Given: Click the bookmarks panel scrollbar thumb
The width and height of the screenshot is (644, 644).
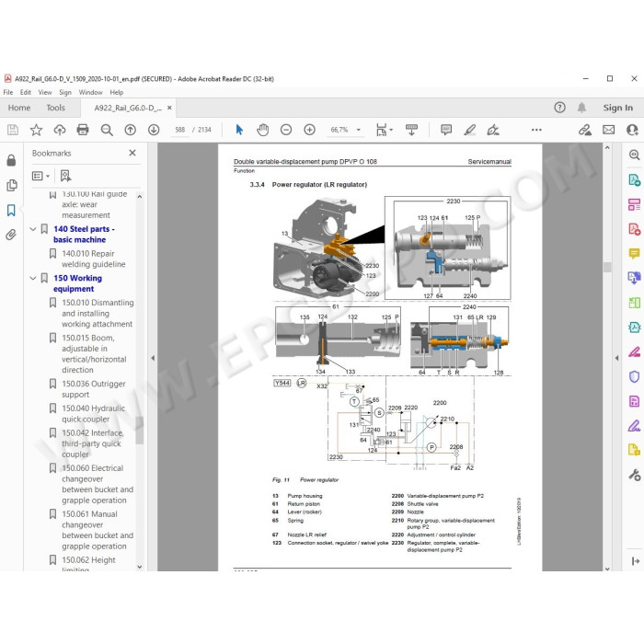Looking at the screenshot, I should pos(140,430).
